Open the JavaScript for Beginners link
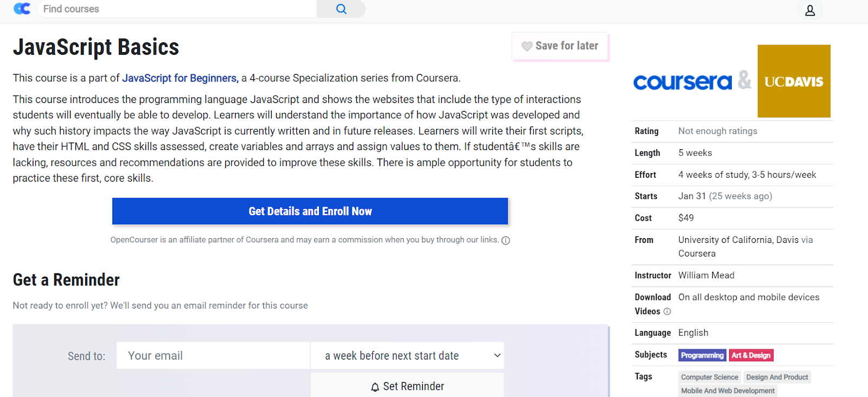 [x=180, y=78]
